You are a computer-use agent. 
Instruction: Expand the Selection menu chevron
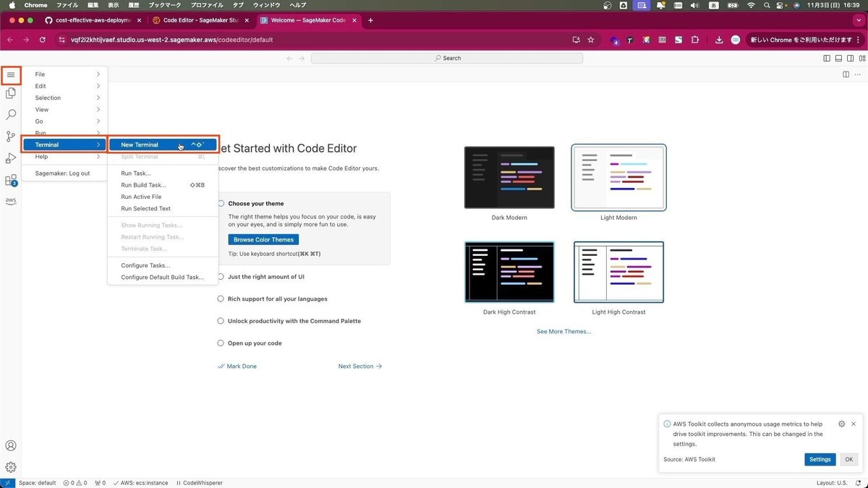(x=98, y=98)
